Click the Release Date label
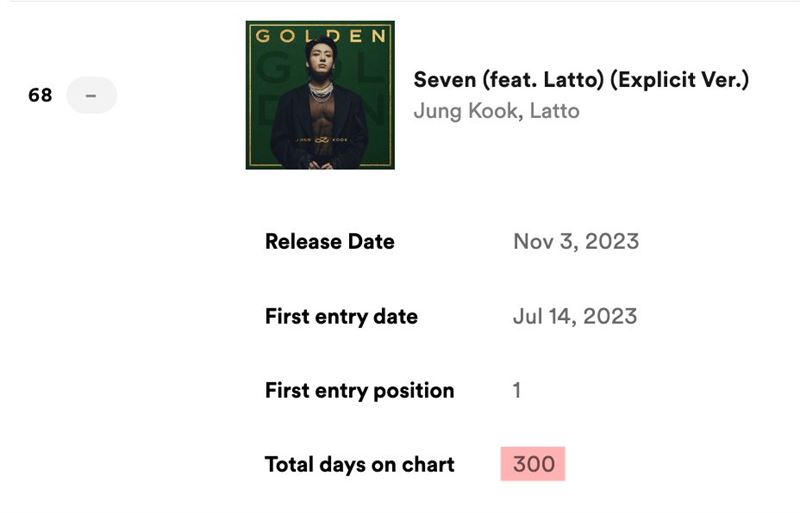The height and width of the screenshot is (513, 800). (330, 241)
